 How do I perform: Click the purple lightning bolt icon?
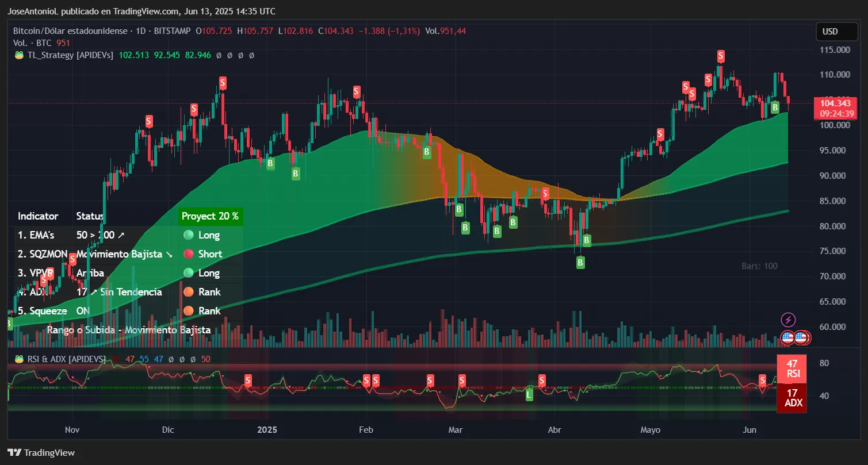[788, 320]
